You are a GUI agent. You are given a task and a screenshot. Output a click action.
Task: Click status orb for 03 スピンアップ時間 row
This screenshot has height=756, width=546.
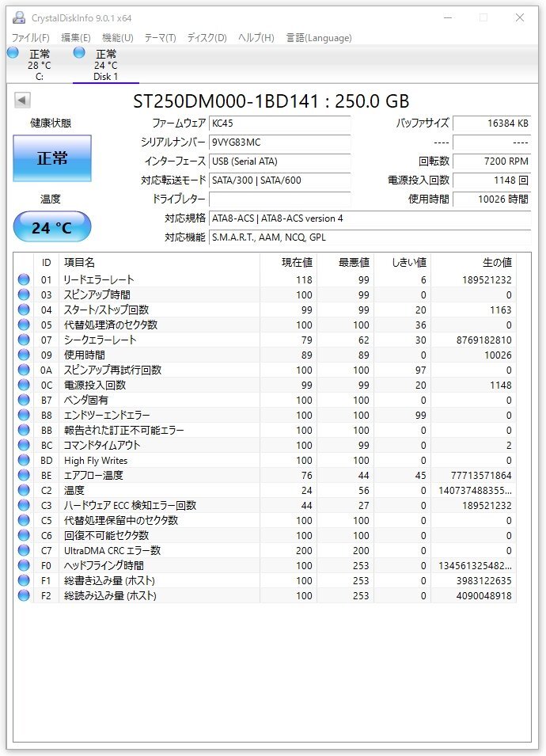coord(24,294)
